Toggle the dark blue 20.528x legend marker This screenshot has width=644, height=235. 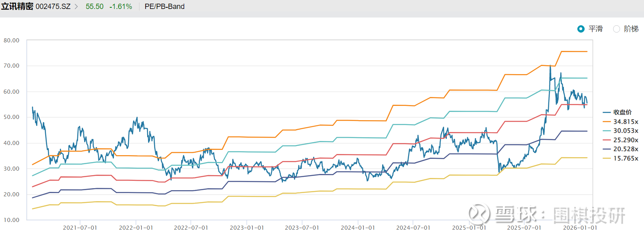607,149
